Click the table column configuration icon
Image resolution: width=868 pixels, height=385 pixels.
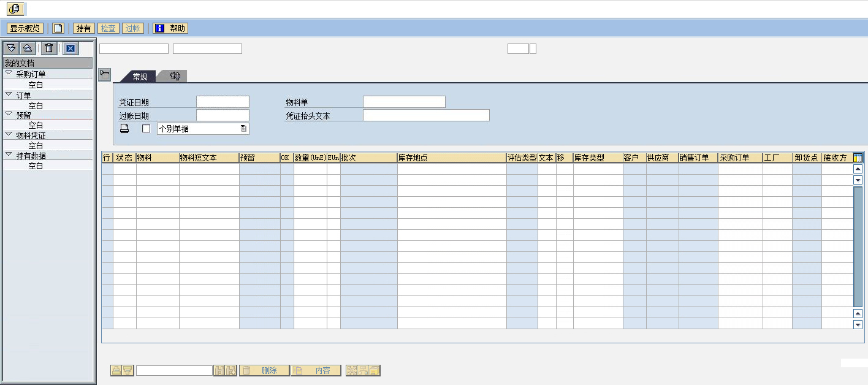coord(858,158)
